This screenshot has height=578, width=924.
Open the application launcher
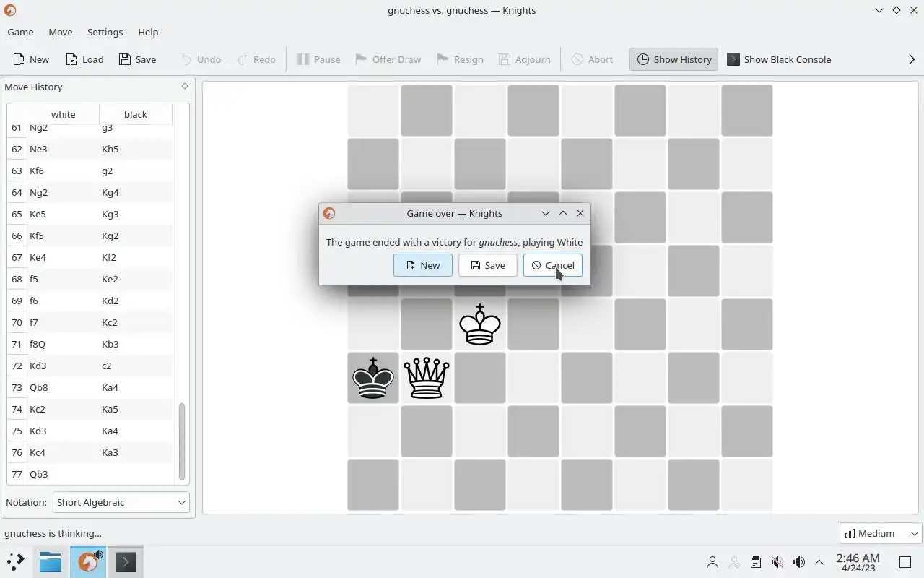point(16,561)
